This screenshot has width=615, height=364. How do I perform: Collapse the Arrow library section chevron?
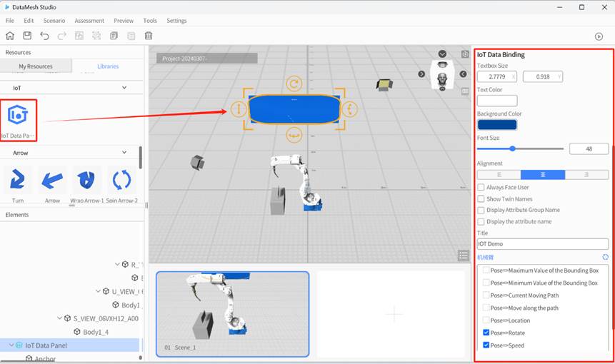(x=124, y=153)
